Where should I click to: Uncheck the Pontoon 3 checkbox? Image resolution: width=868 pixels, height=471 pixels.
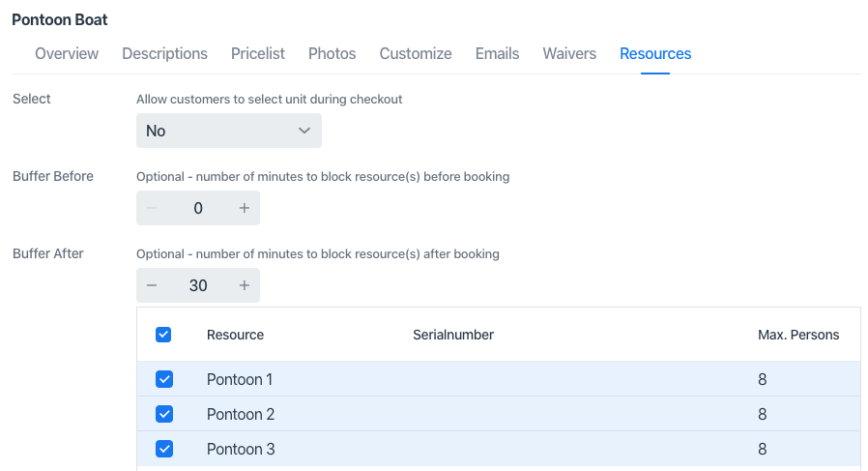(x=164, y=449)
